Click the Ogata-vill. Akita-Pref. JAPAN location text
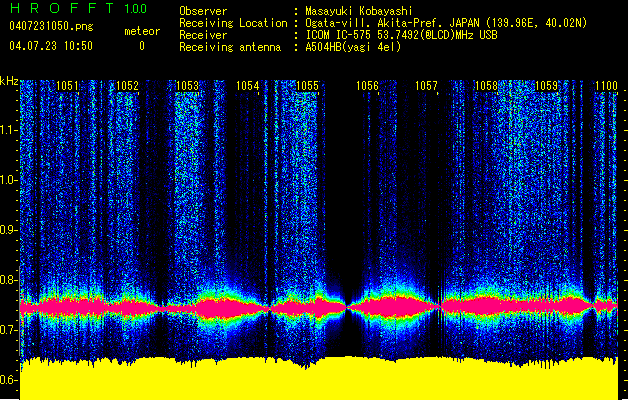The width and height of the screenshot is (629, 400). click(x=446, y=23)
